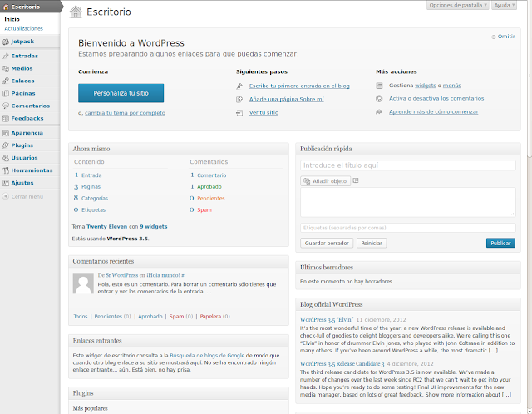This screenshot has width=532, height=414.
Task: Click the Enlaces chain icon
Action: coord(6,81)
